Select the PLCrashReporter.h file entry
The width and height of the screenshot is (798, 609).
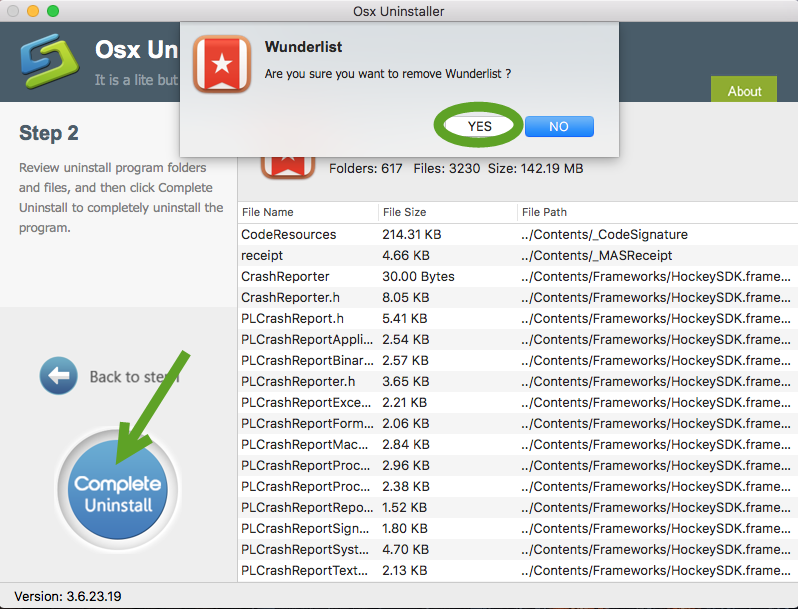tap(518, 382)
